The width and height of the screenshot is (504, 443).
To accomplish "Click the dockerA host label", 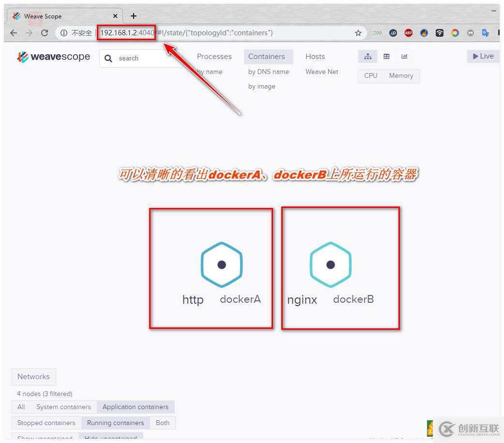I will tap(240, 299).
